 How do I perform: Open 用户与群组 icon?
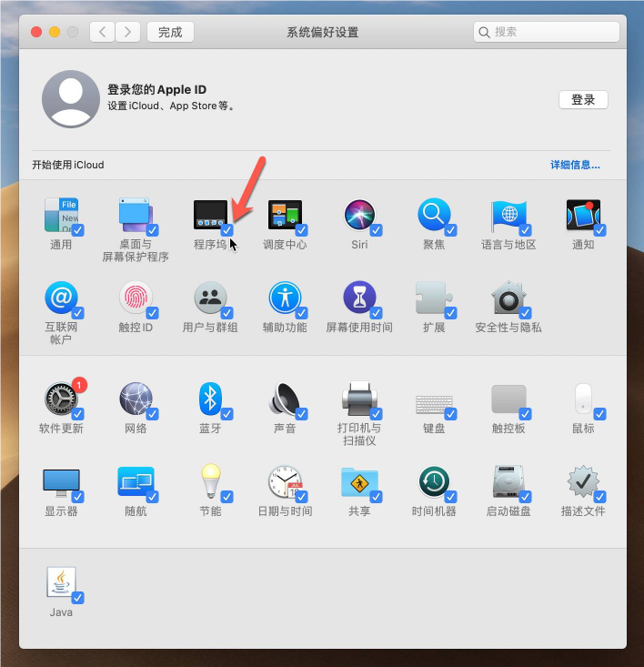coord(210,298)
